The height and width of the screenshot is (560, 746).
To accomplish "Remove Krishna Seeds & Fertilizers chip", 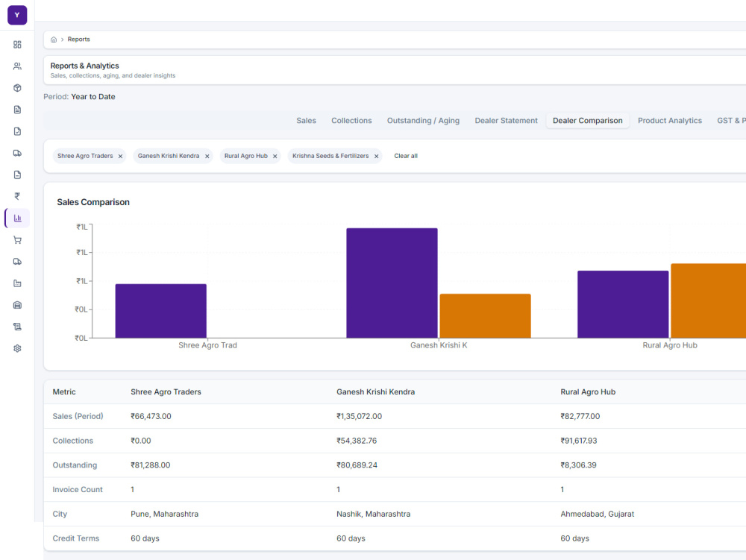I will tap(376, 157).
